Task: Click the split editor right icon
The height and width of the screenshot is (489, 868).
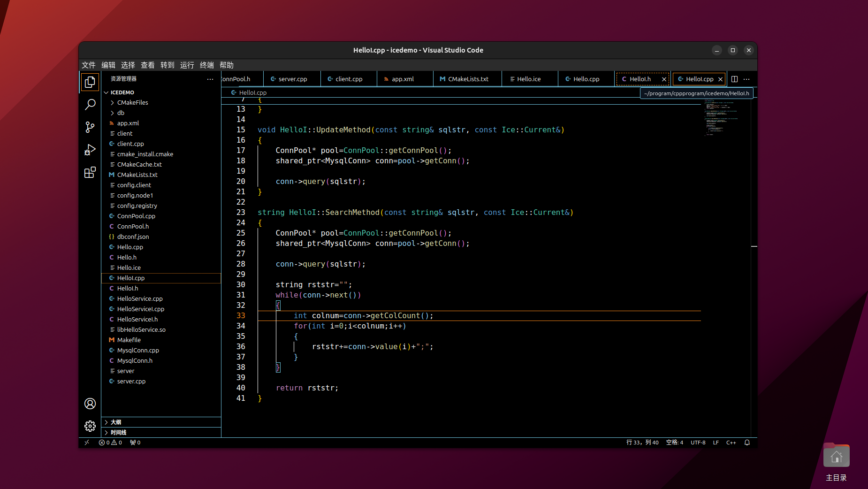Action: pos(735,79)
